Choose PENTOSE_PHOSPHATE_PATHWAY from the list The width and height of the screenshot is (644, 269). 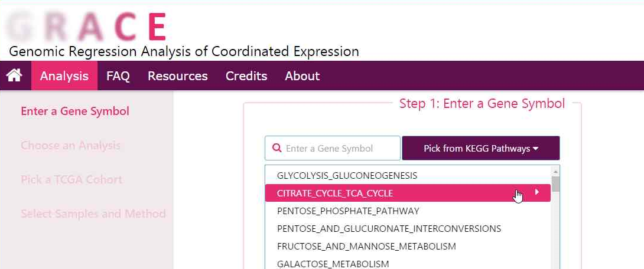(348, 211)
